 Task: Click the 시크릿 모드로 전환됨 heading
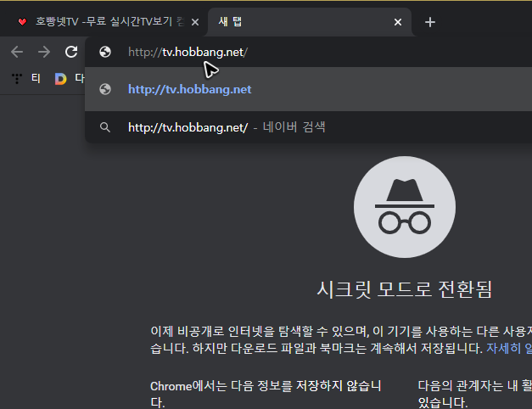click(x=405, y=289)
